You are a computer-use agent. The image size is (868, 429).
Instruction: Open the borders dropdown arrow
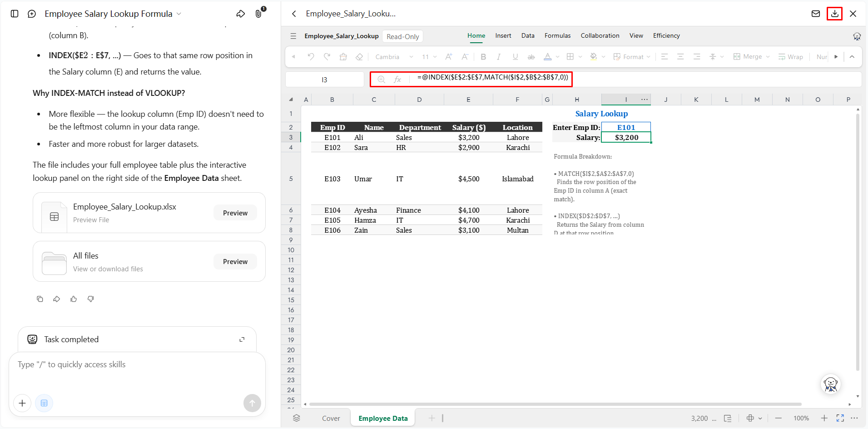(x=580, y=57)
